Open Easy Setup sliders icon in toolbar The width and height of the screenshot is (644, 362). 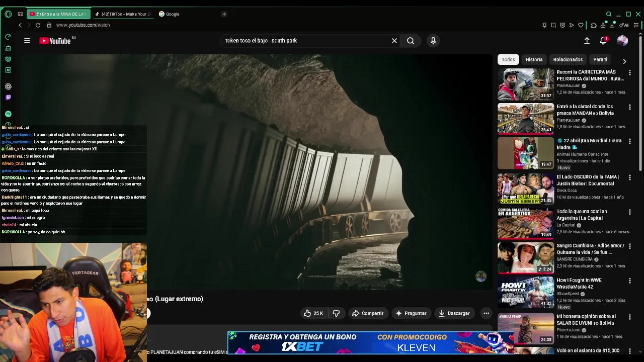tap(636, 25)
